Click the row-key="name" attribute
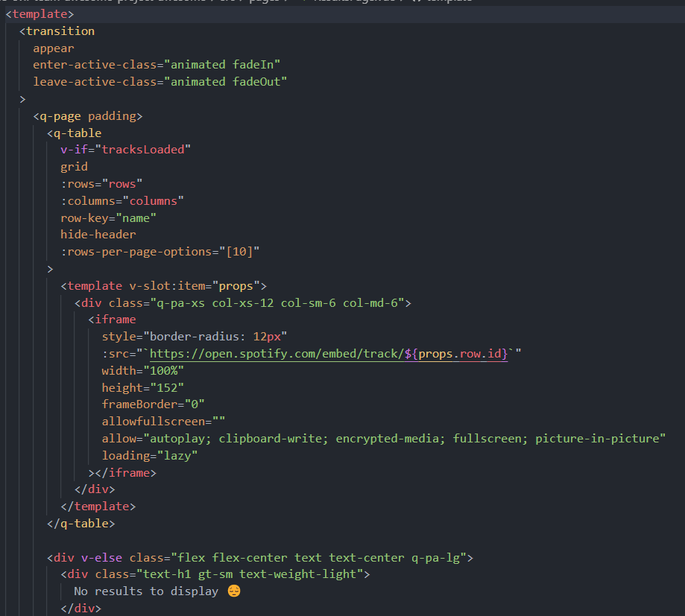685x616 pixels. tap(108, 217)
